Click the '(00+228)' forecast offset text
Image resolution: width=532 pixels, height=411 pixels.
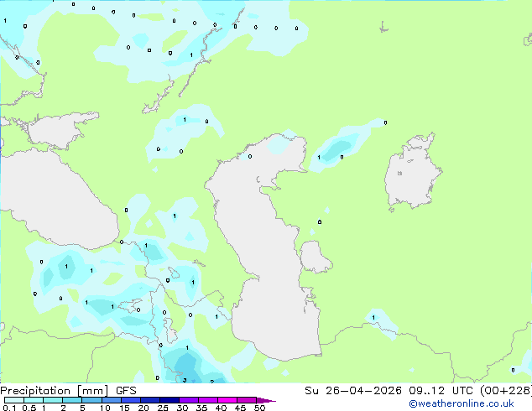coord(506,391)
